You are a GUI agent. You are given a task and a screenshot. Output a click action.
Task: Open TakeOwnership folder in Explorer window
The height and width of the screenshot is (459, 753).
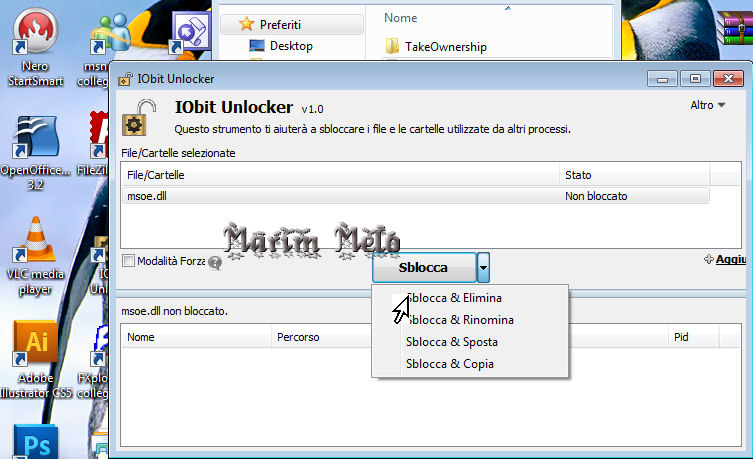[446, 47]
